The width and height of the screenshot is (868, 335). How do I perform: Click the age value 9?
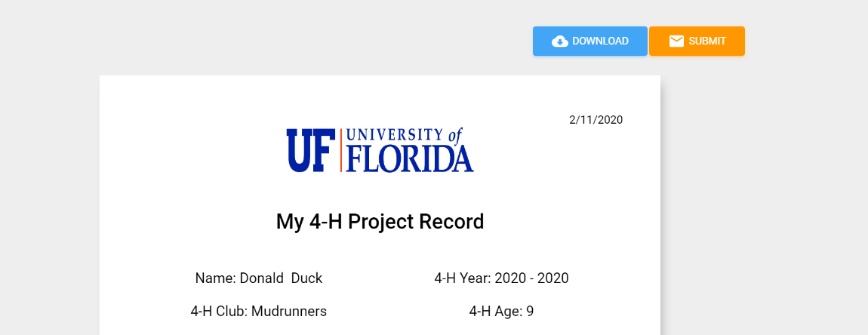pos(530,311)
